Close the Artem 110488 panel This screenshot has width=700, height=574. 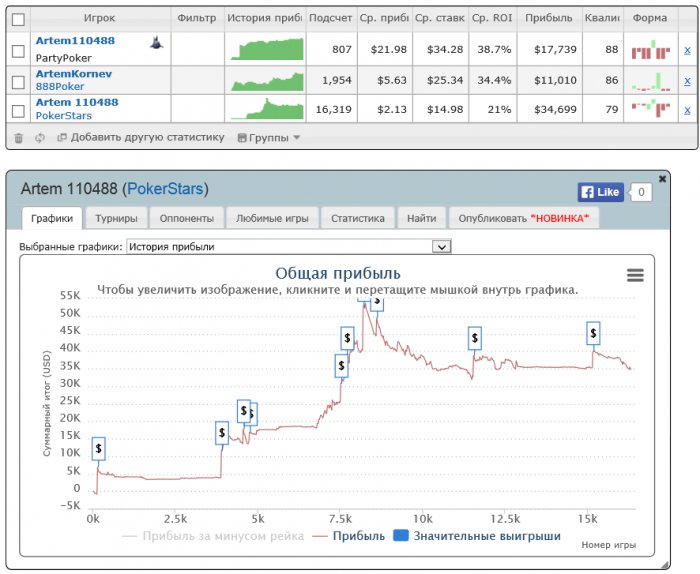click(662, 179)
